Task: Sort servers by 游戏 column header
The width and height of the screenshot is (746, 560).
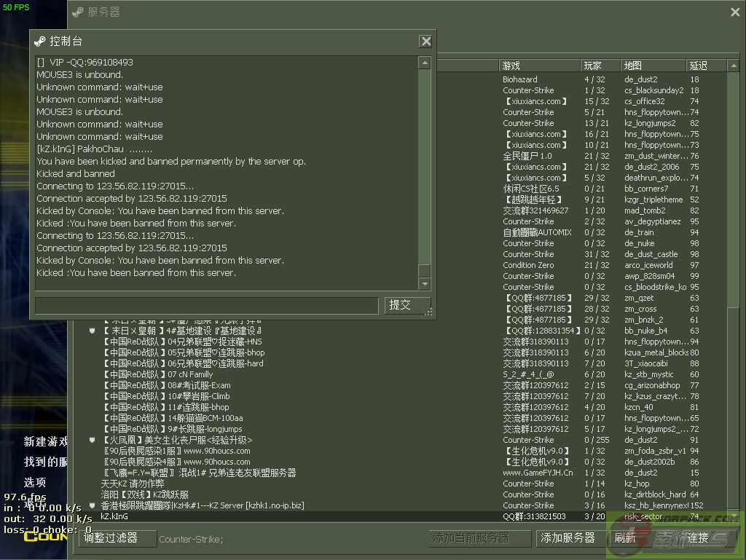Action: [x=539, y=66]
